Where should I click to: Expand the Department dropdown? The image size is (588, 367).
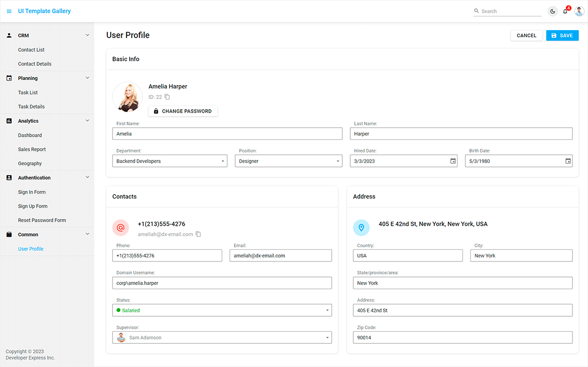point(223,161)
